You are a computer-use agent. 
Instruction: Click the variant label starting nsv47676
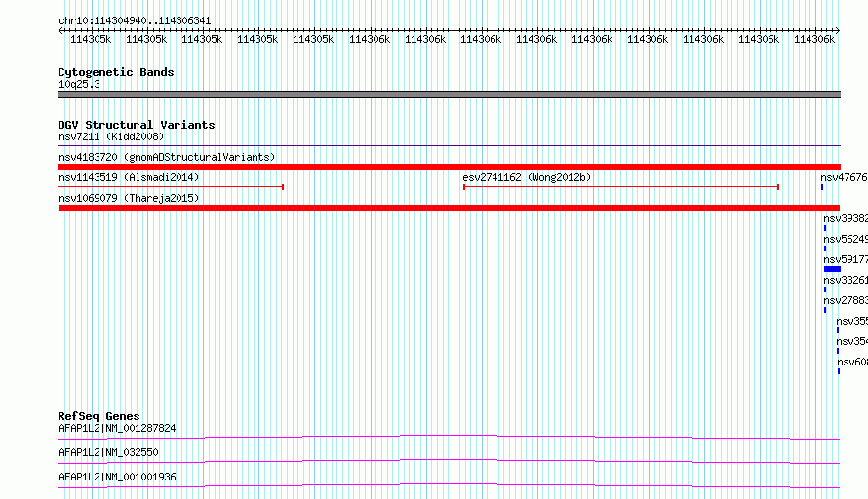[x=845, y=177]
